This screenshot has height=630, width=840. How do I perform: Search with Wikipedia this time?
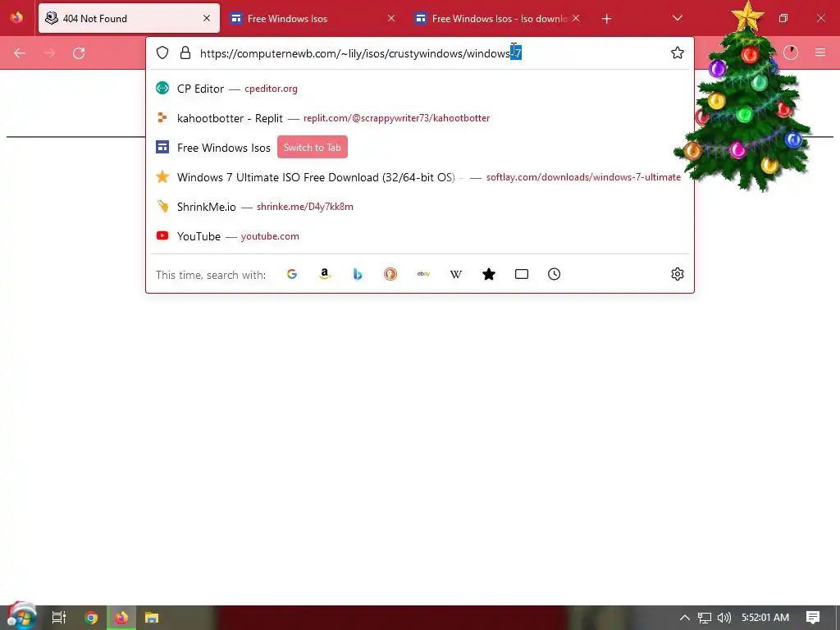point(456,274)
